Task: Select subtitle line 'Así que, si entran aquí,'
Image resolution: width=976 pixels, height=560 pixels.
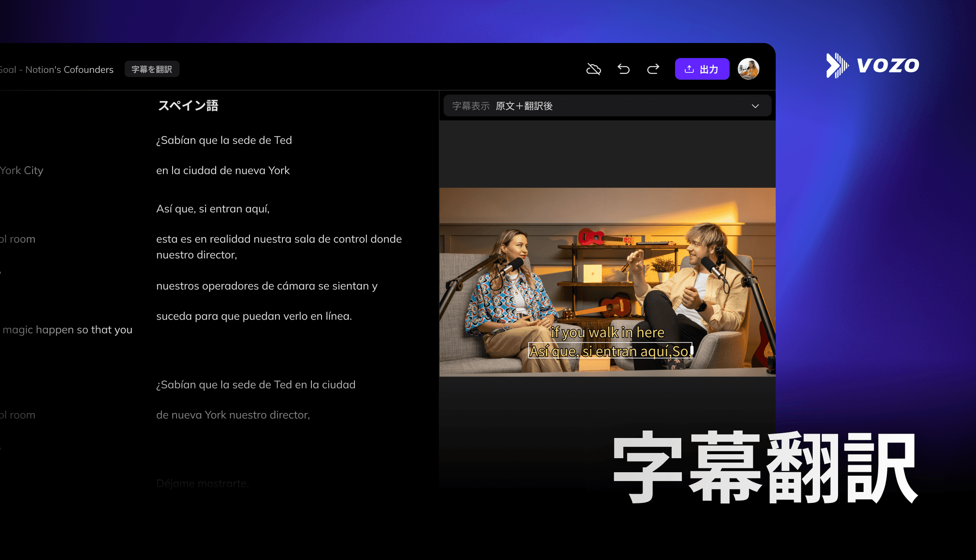Action: point(213,208)
